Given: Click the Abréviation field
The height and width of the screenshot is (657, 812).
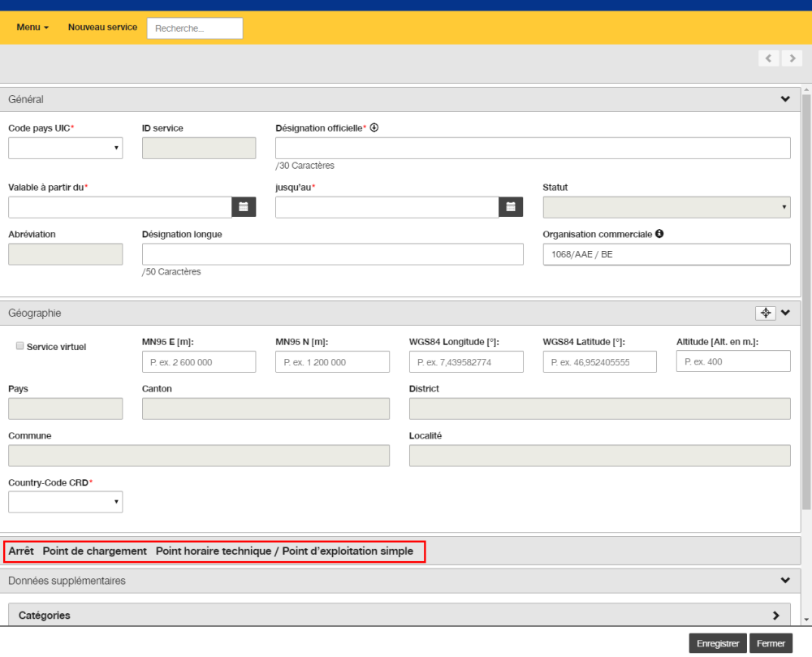Looking at the screenshot, I should tap(65, 254).
